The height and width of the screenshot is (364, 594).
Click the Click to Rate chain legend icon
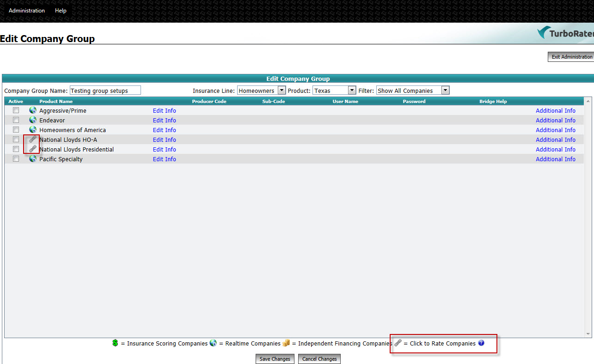click(x=398, y=343)
